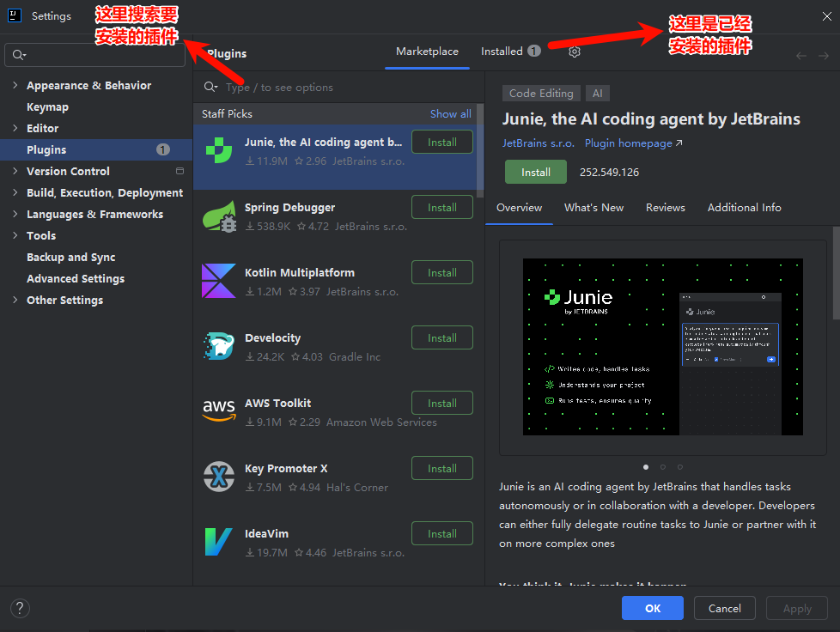This screenshot has height=632, width=840.
Task: Expand Build, Execution, Deployment node
Action: click(15, 192)
